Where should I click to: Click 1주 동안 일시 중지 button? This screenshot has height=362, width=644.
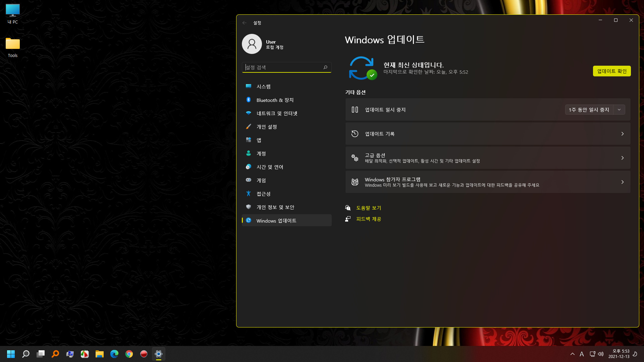(589, 110)
